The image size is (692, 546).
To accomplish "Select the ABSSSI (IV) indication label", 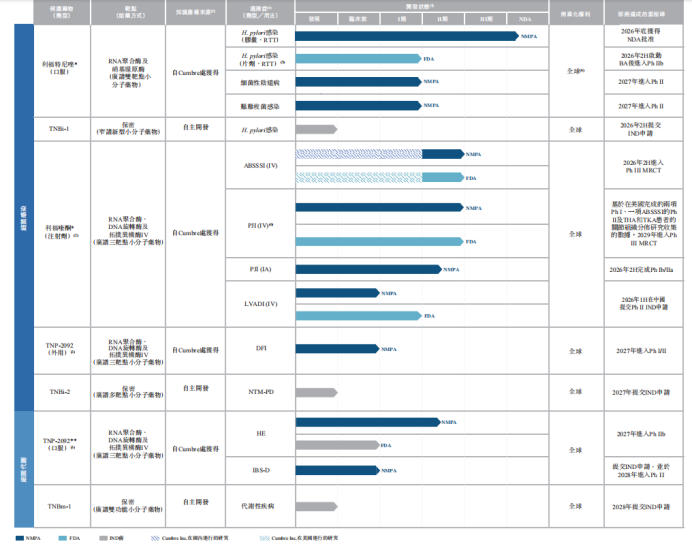I will tap(258, 164).
